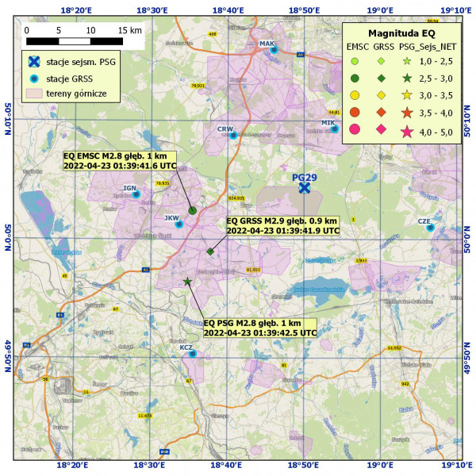The image size is (476, 476).
Task: Click the PSG dark green star legend symbol
Action: (x=407, y=79)
